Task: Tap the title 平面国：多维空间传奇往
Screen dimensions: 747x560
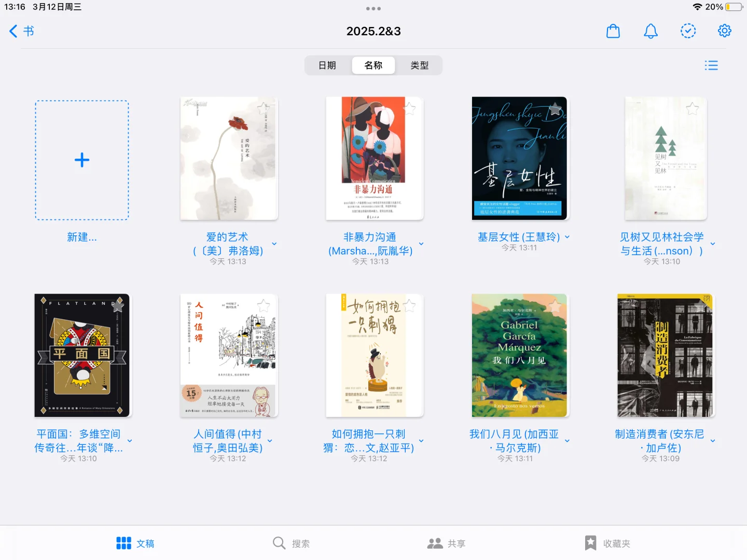Action: (78, 441)
